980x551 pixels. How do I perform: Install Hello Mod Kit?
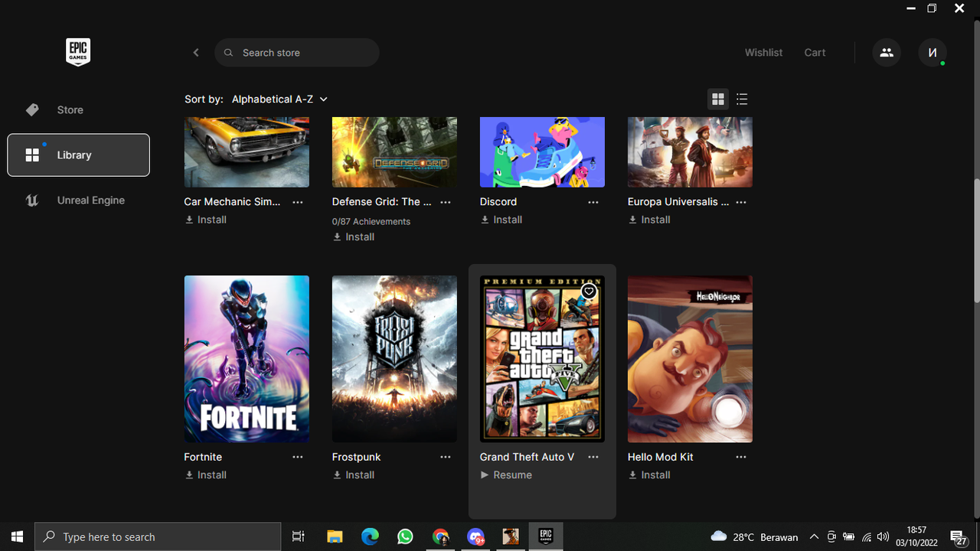coord(649,475)
